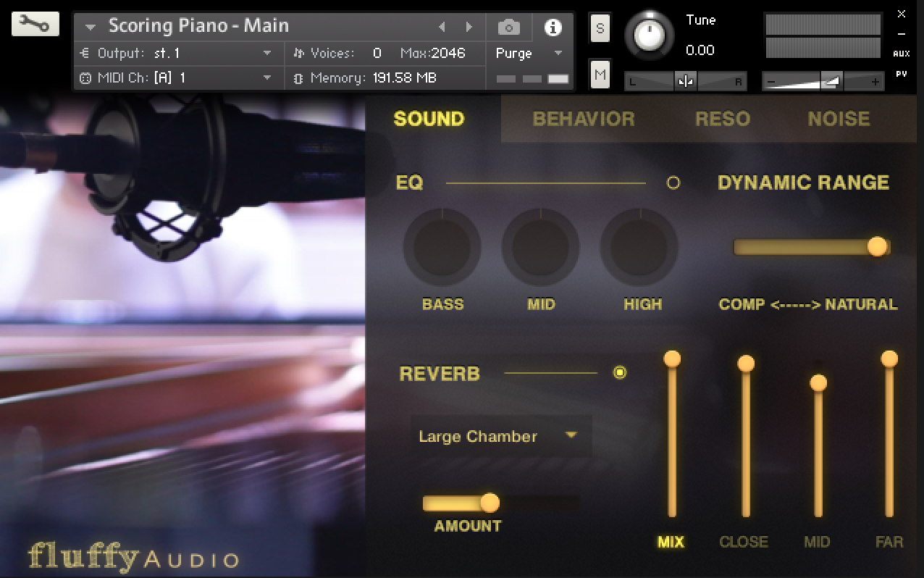Image resolution: width=924 pixels, height=578 pixels.
Task: Switch to the BEHAVIOR tab
Action: [x=584, y=119]
